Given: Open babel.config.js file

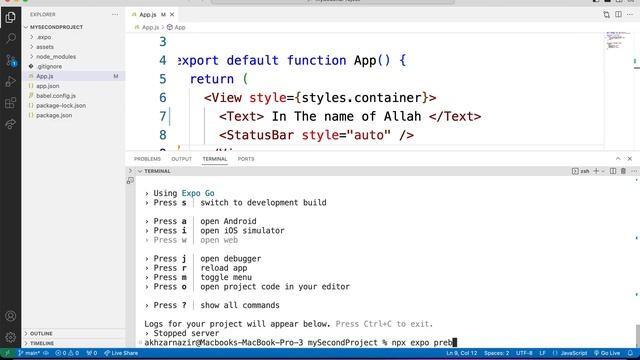Looking at the screenshot, I should pyautogui.click(x=56, y=96).
